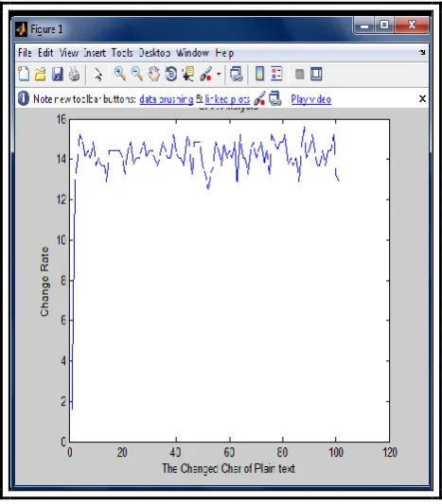Open the Insert menu
This screenshot has height=504, width=442.
(x=95, y=53)
